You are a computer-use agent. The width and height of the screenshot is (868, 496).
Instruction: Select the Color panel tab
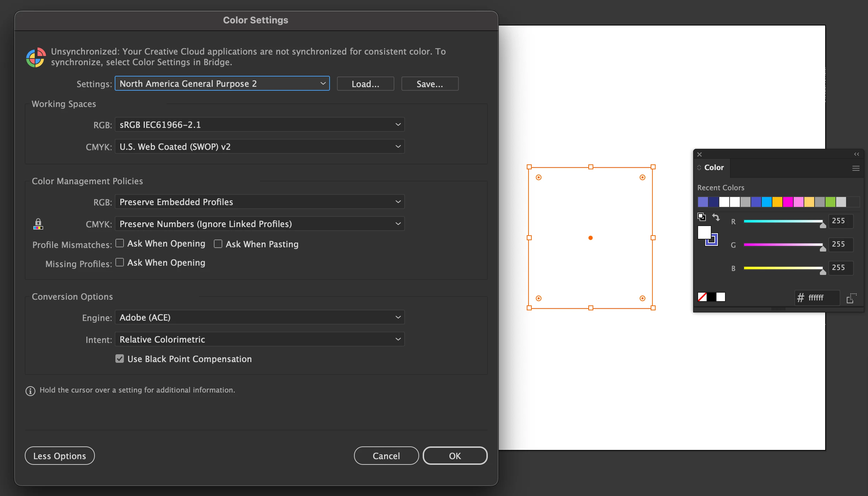(714, 168)
